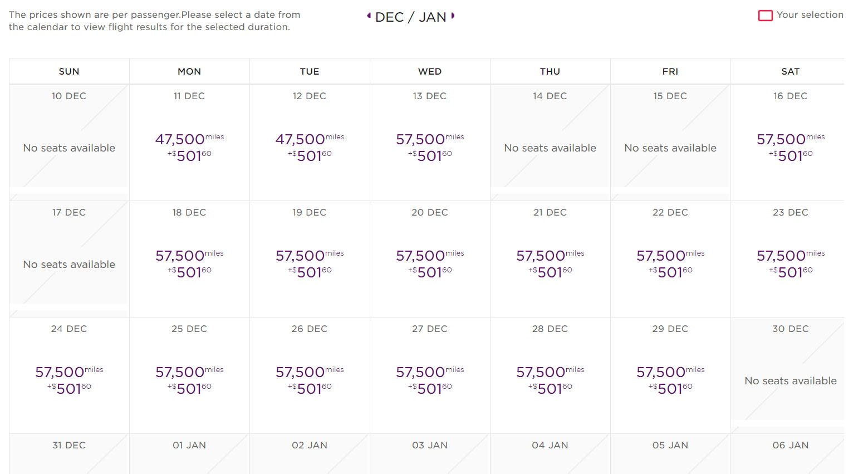Select 28 DEC Thursday flight
Screen dimensions: 868x474
tap(550, 375)
